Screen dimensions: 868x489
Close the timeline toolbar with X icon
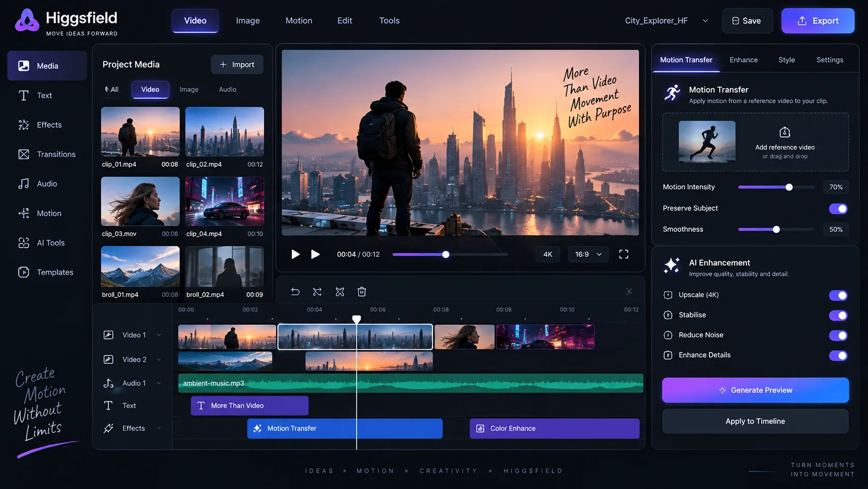(629, 291)
